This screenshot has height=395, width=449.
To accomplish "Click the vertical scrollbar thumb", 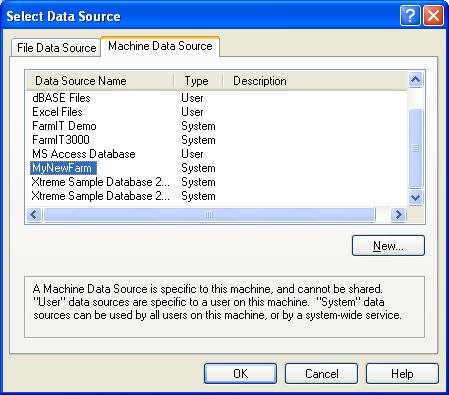I will pos(415,148).
